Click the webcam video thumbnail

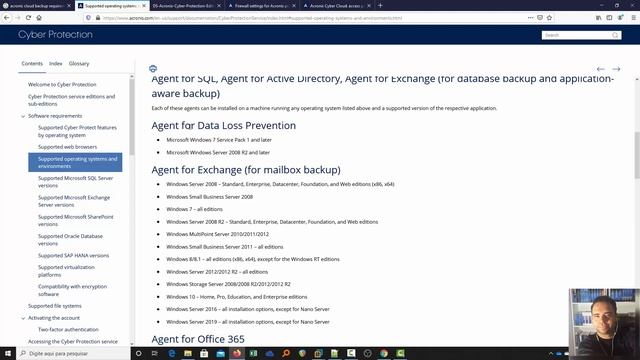pos(604,324)
